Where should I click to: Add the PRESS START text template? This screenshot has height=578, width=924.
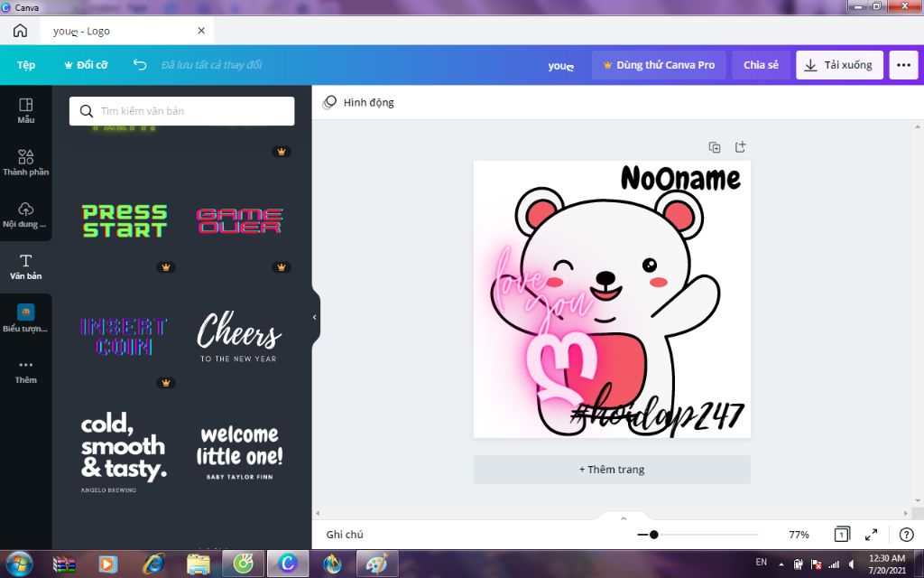[x=125, y=221]
